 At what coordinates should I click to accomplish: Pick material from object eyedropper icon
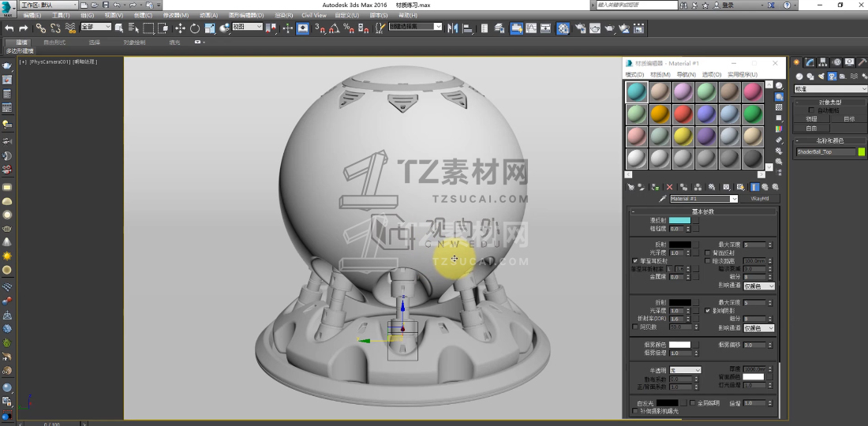pos(664,199)
